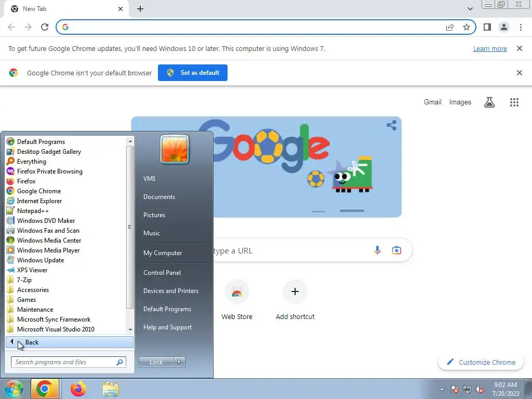
Task: Open Devices and Printers
Action: pos(170,291)
